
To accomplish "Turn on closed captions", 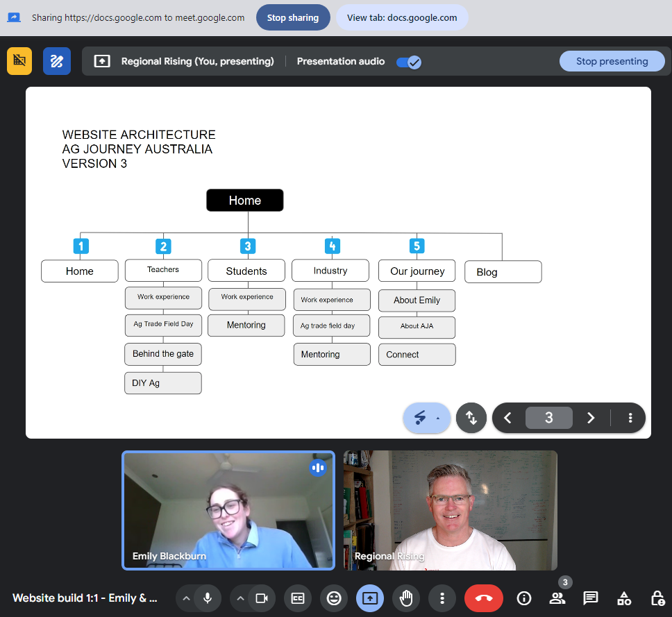I will click(298, 598).
